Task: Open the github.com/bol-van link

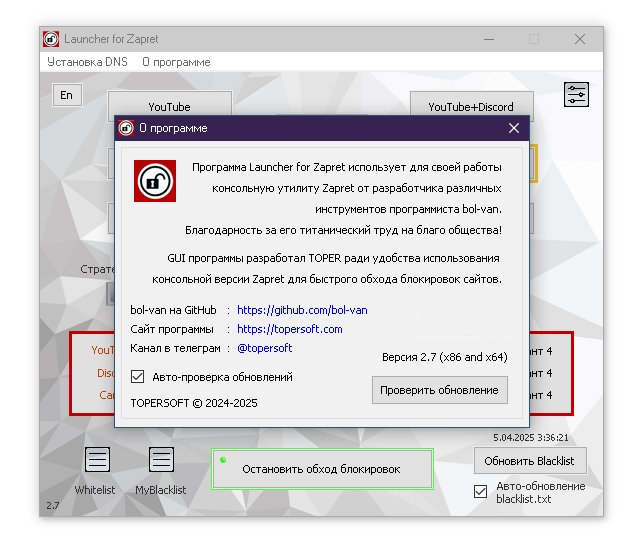Action: (x=302, y=310)
